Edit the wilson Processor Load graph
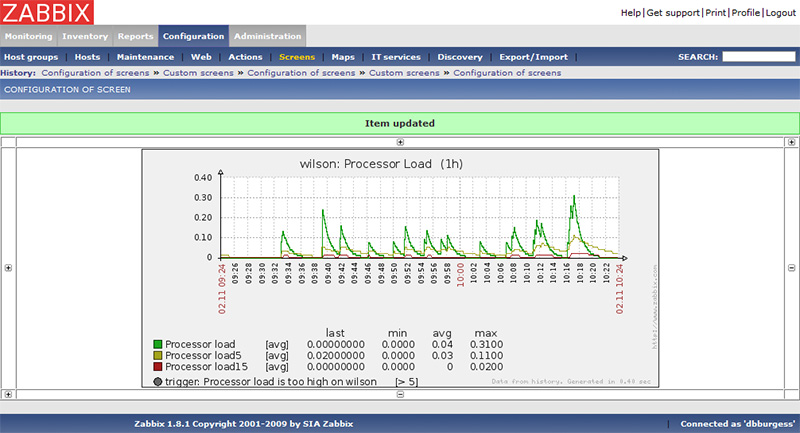This screenshot has height=433, width=800. tap(400, 268)
